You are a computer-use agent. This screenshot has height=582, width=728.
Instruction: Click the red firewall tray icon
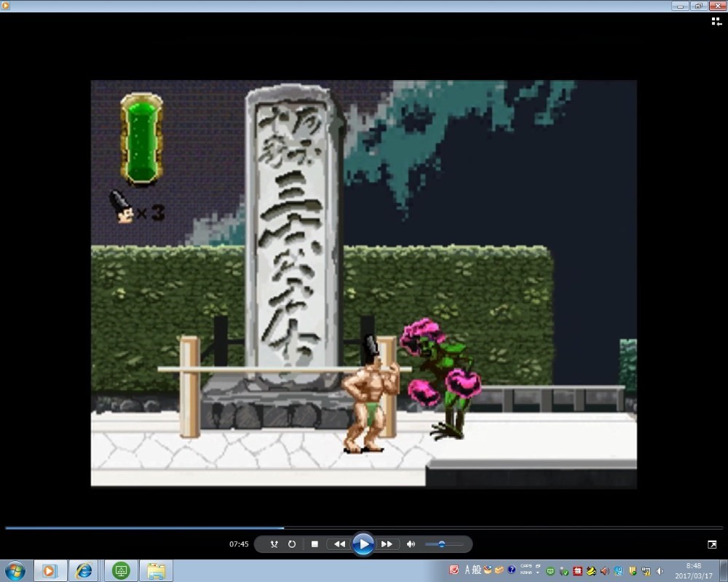click(x=577, y=571)
